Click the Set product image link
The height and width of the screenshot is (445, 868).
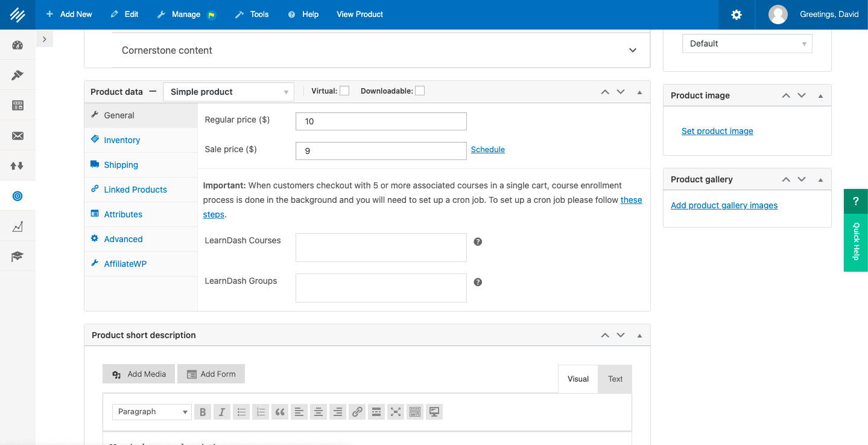717,130
